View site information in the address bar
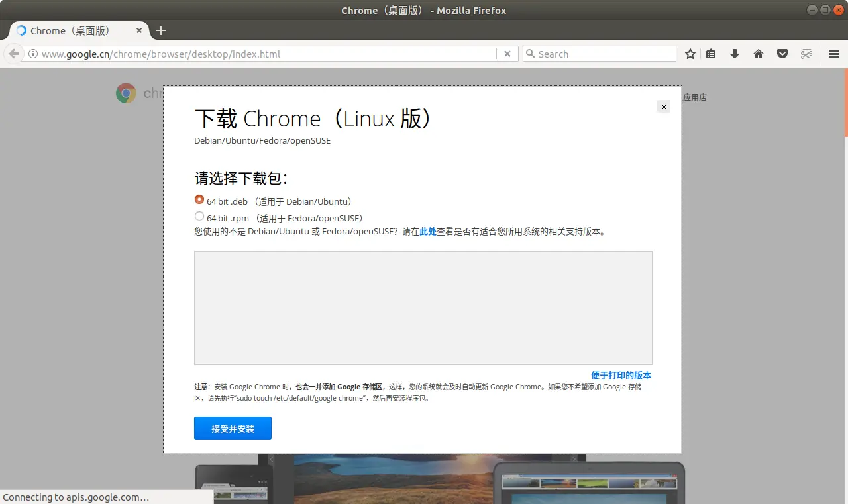 32,54
